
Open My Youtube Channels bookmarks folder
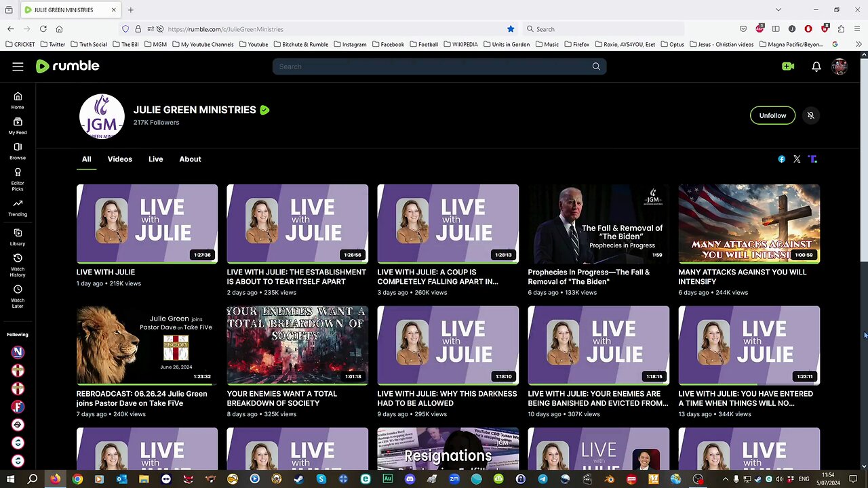coord(203,44)
